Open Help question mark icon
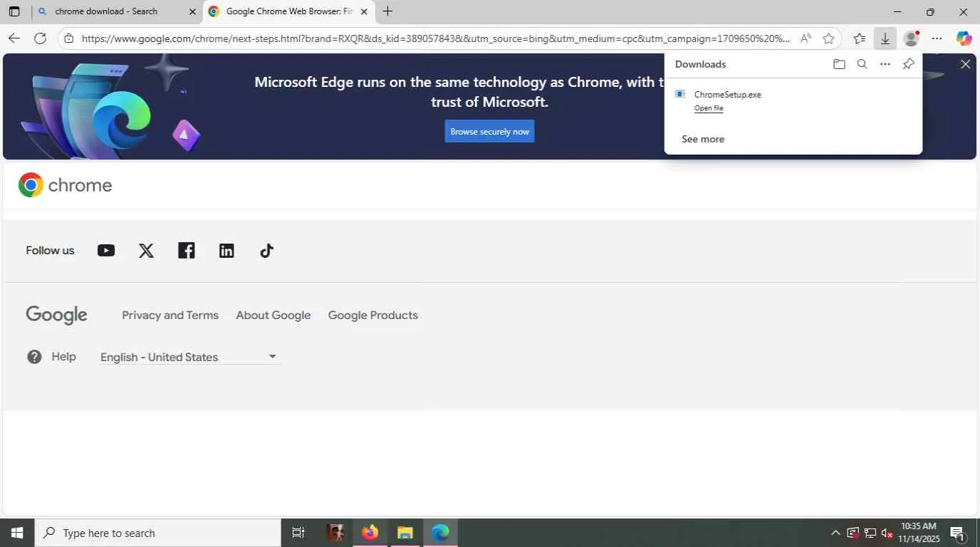 click(x=34, y=357)
